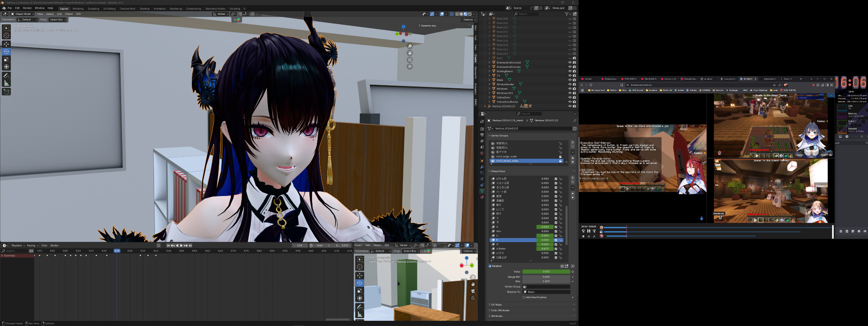This screenshot has height=326, width=868.
Task: Toggle render visibility camera for SkirtingBoard
Action: 575,71
